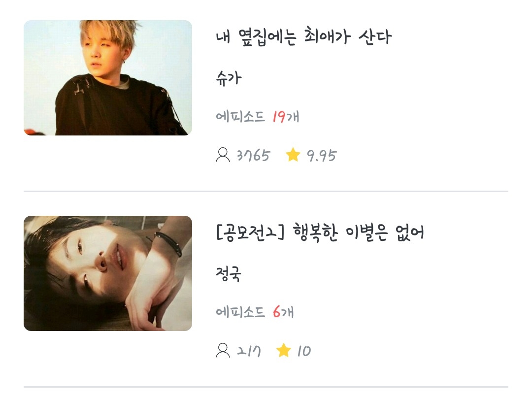
Task: Click the rating score 9.95
Action: 321,156
